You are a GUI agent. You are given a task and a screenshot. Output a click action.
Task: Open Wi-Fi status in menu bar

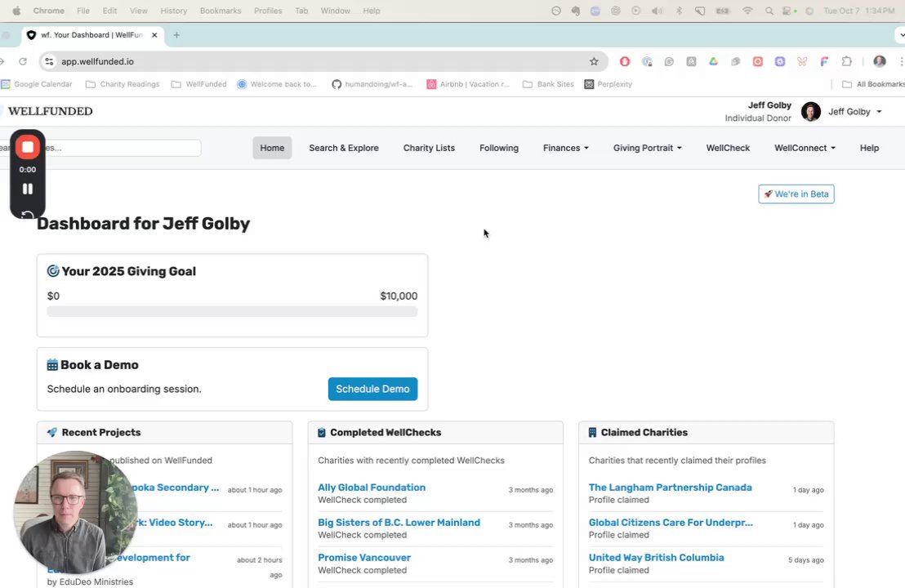coord(747,11)
